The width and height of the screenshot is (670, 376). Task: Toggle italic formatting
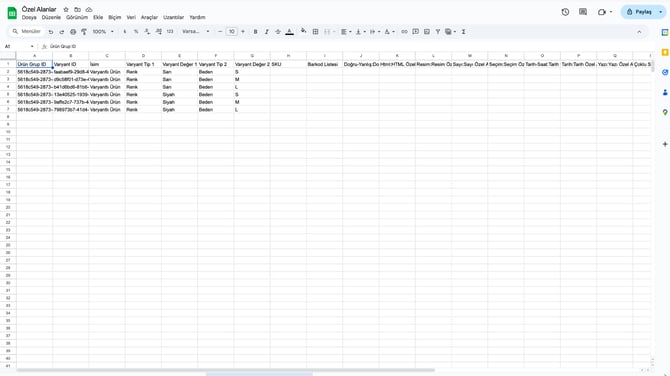tap(267, 32)
